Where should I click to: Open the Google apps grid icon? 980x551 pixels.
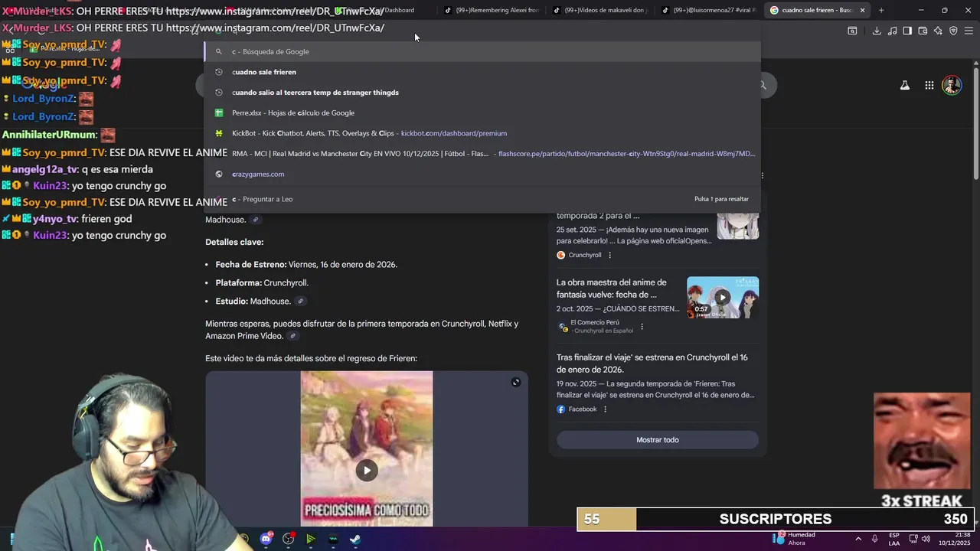(x=929, y=85)
